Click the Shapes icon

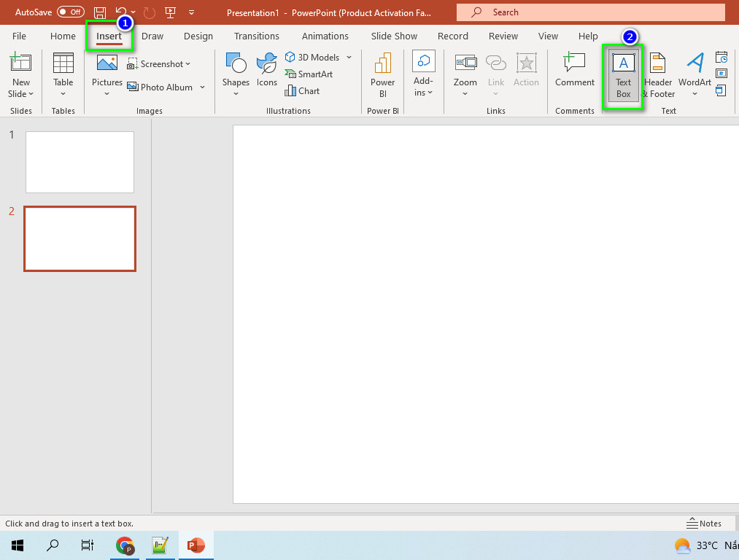236,63
